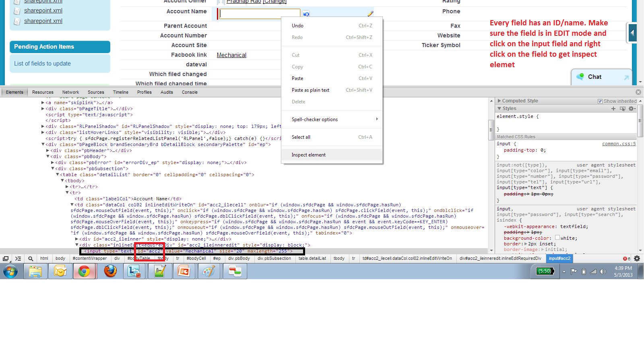Click the undo icon beside Account Name field
This screenshot has height=362, width=644.
pos(306,14)
